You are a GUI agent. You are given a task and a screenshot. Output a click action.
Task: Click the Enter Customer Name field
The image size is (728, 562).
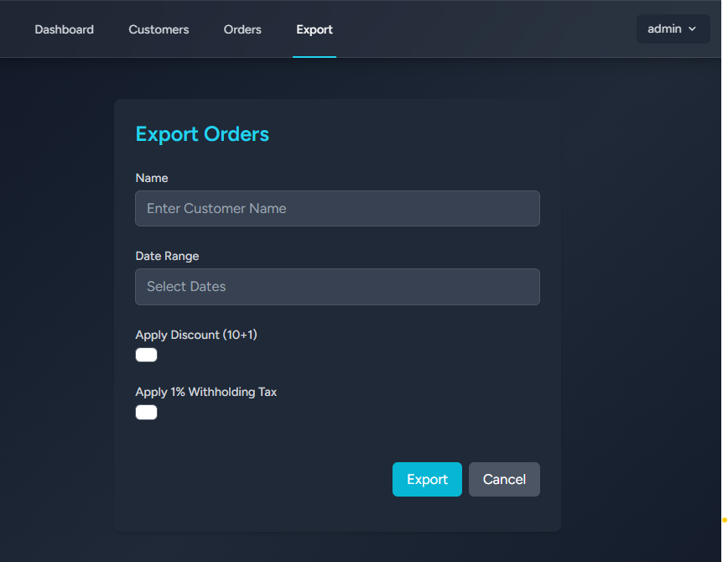pyautogui.click(x=337, y=208)
